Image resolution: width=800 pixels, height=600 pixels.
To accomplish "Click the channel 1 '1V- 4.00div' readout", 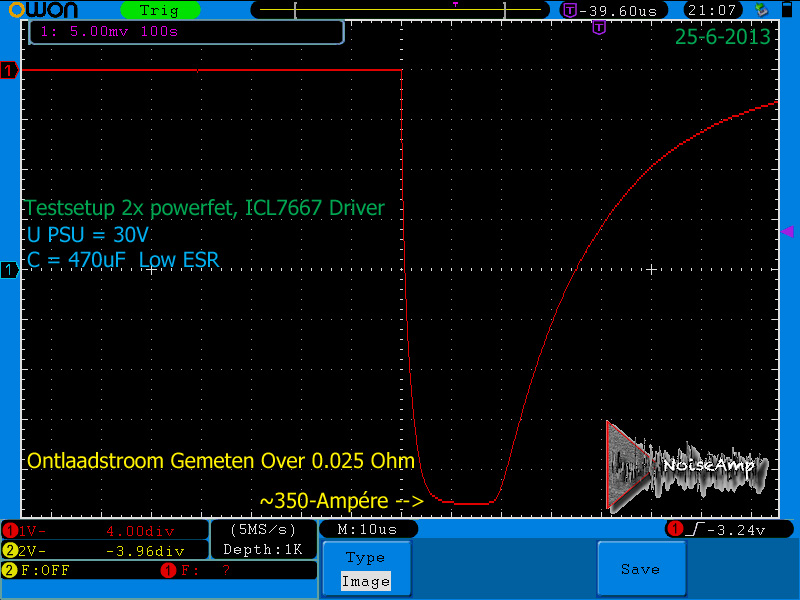I will (105, 531).
